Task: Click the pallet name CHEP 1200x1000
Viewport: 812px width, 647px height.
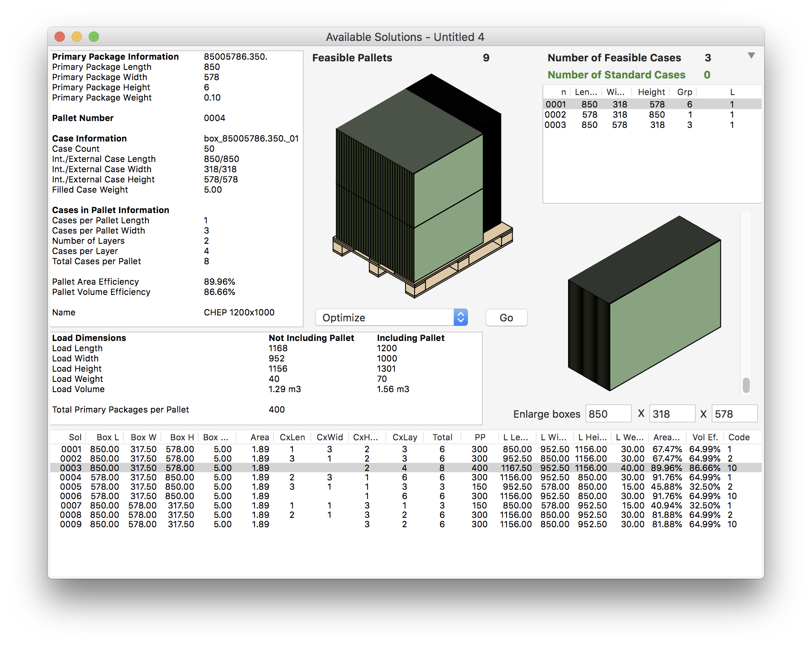Action: [x=239, y=312]
